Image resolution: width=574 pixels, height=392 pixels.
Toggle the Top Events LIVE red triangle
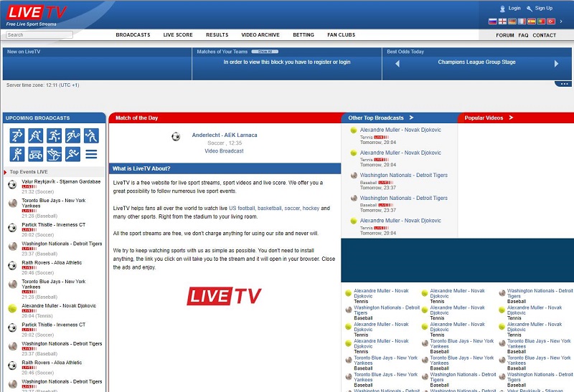click(5, 172)
